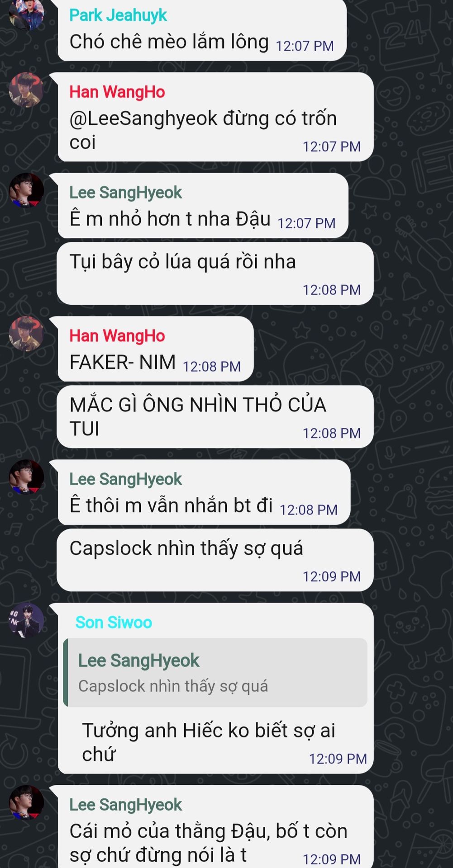453x868 pixels.
Task: Tap Son Siwoo's profile avatar
Action: [x=26, y=620]
